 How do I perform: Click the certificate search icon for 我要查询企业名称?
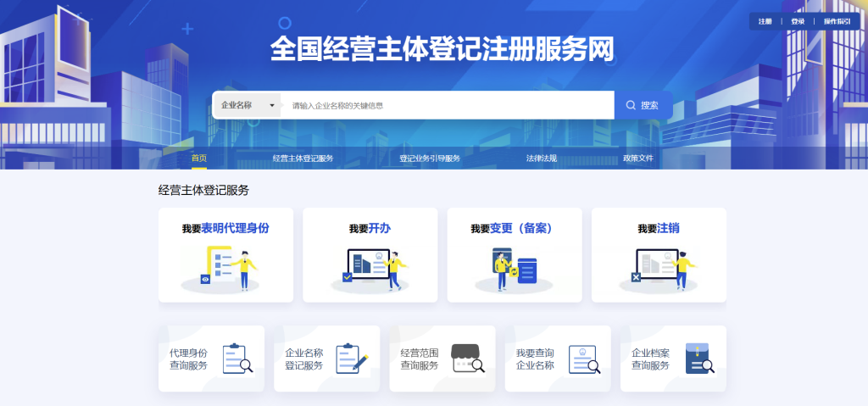point(584,359)
